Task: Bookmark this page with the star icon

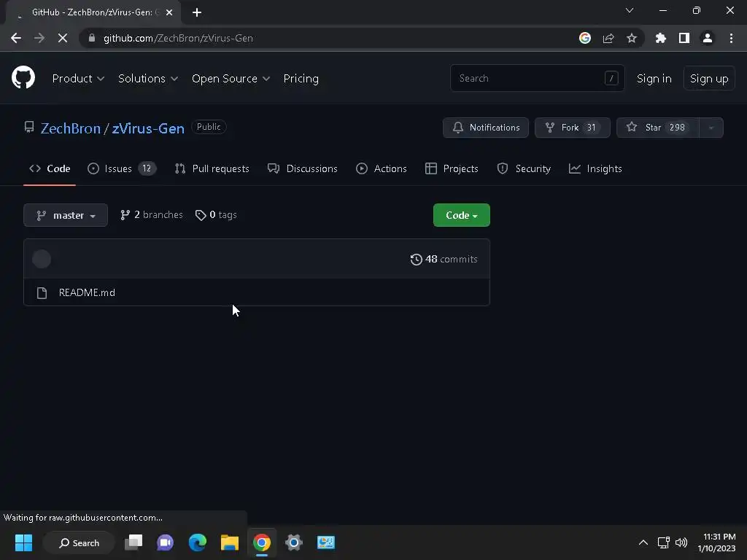Action: pyautogui.click(x=632, y=38)
